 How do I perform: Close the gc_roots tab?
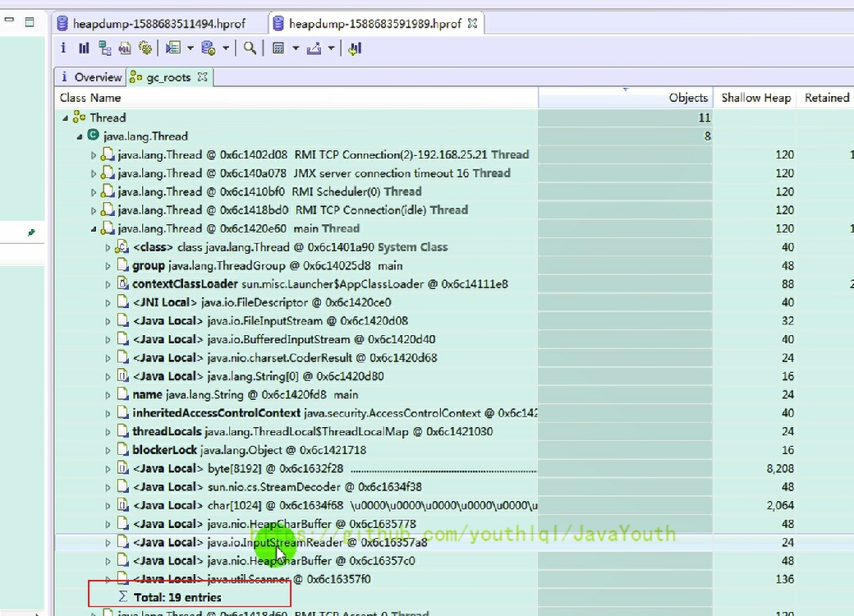click(202, 77)
